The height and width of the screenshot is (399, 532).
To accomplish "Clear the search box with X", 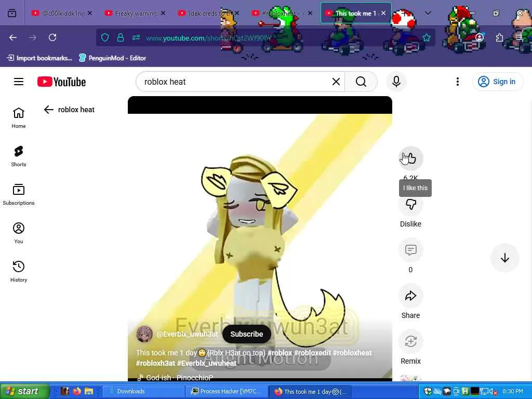I will coord(336,82).
